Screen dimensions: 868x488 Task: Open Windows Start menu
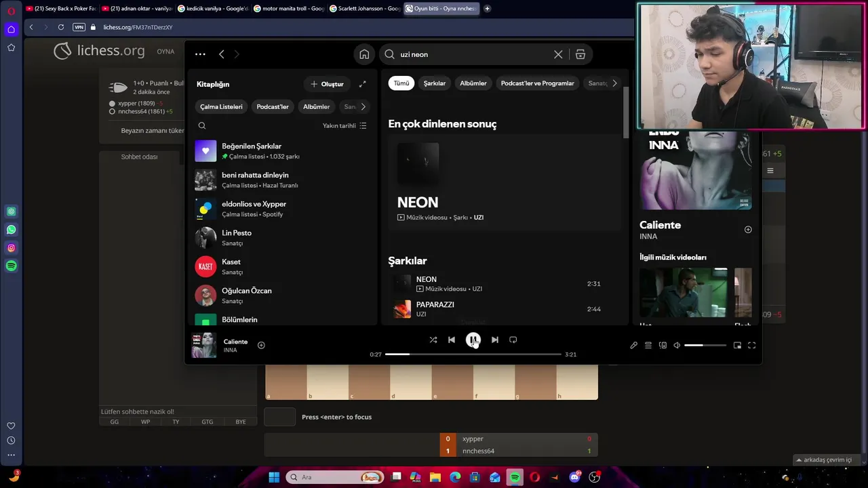274,477
